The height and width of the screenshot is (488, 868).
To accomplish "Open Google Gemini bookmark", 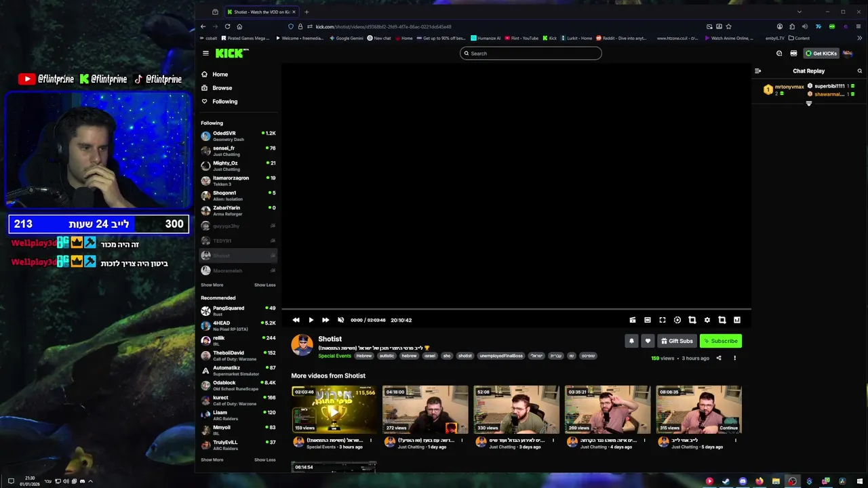I will point(347,38).
